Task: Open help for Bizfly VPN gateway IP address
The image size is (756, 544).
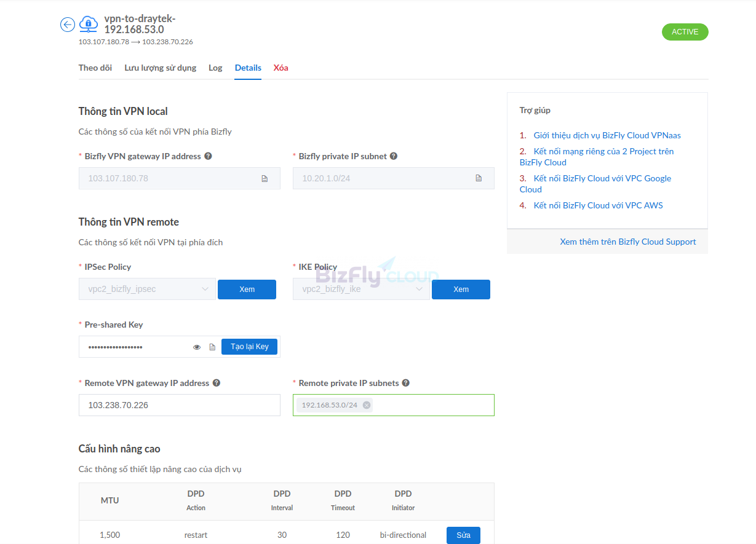Action: coord(208,156)
